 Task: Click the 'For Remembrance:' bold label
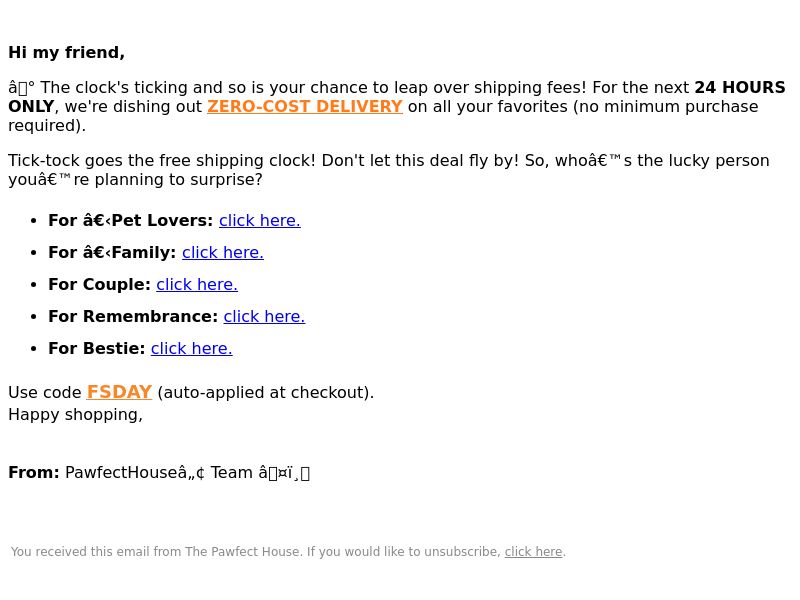click(x=133, y=317)
